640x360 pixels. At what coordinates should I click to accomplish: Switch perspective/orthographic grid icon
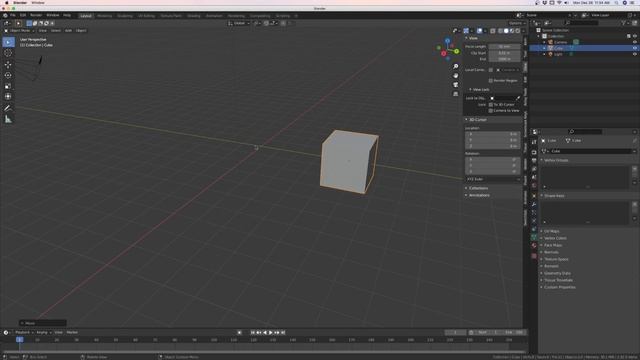coord(456,94)
